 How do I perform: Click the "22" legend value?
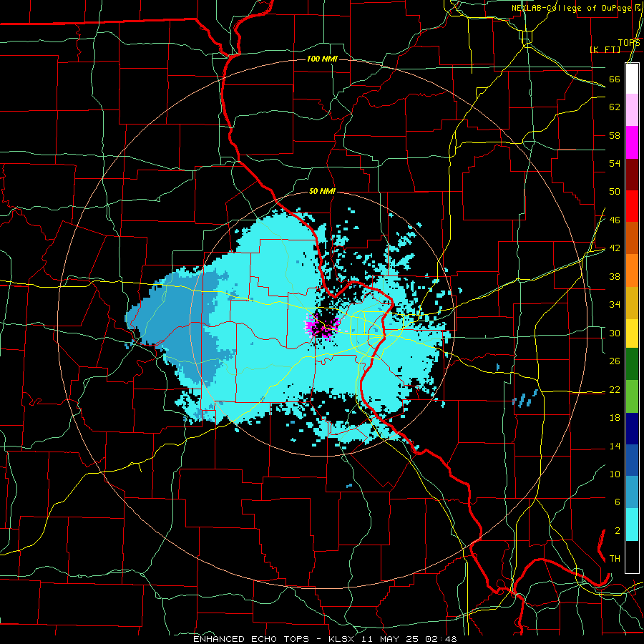[x=615, y=389]
